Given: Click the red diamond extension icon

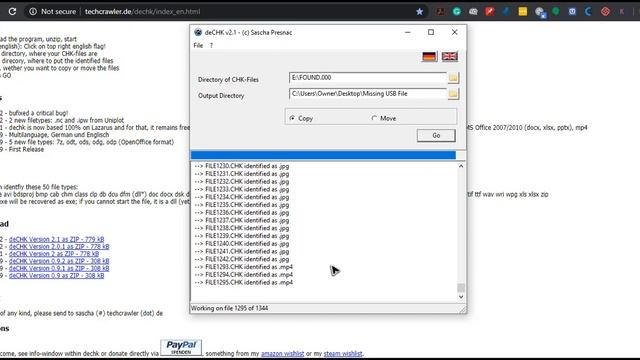Looking at the screenshot, I should (605, 11).
